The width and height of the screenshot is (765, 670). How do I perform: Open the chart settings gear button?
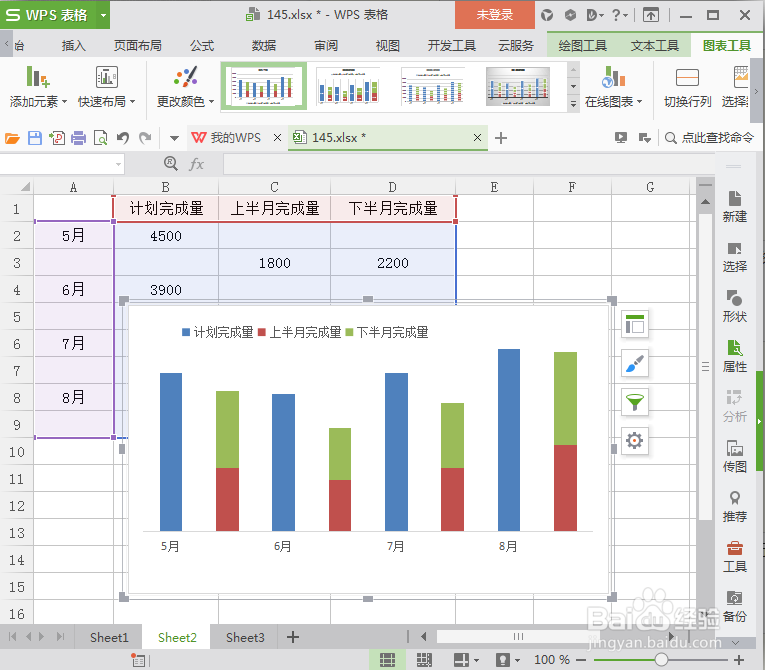635,441
